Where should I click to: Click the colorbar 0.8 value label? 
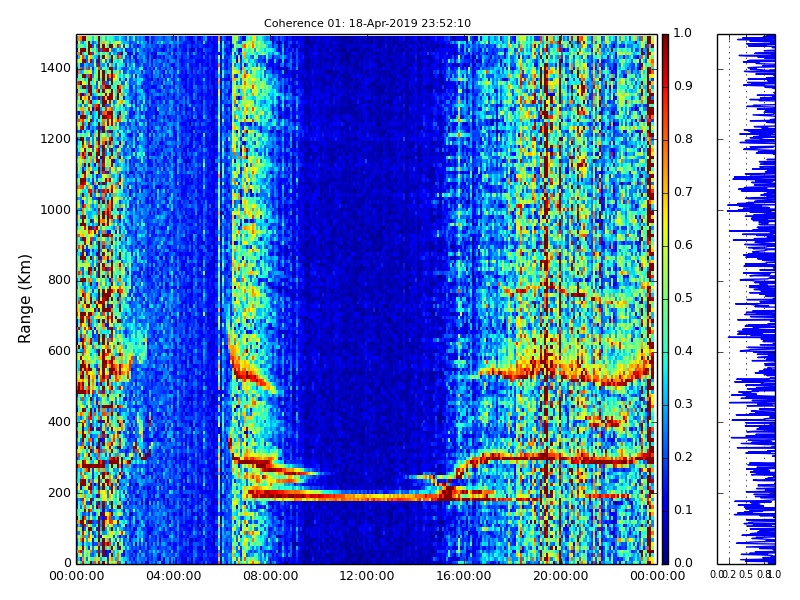pyautogui.click(x=683, y=139)
